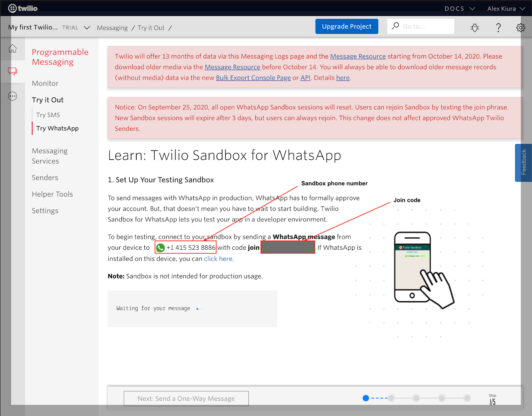Click the Upgrade Project button
Screen dimensions: 532x416
point(347,26)
